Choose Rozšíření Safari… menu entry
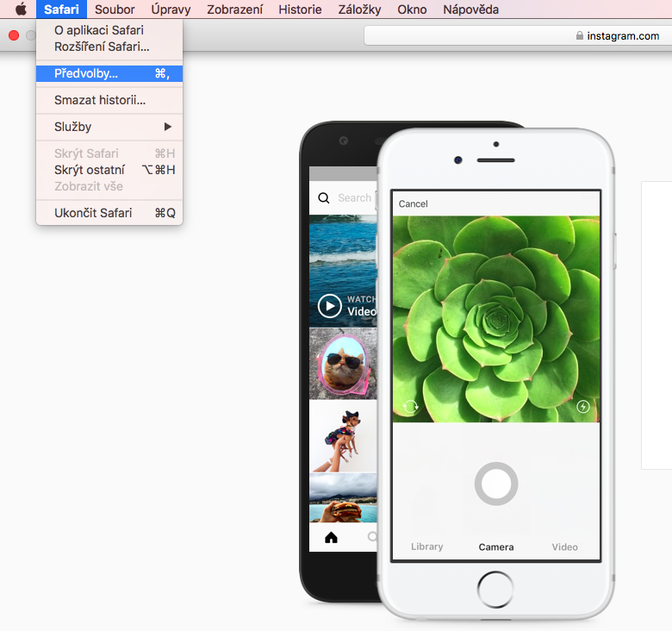The height and width of the screenshot is (631, 672). click(x=109, y=47)
